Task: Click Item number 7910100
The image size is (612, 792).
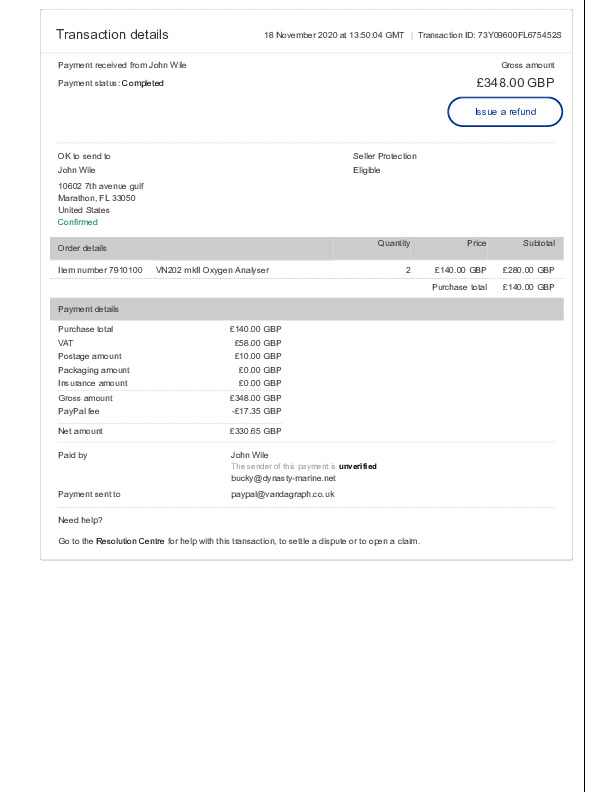Action: point(100,270)
